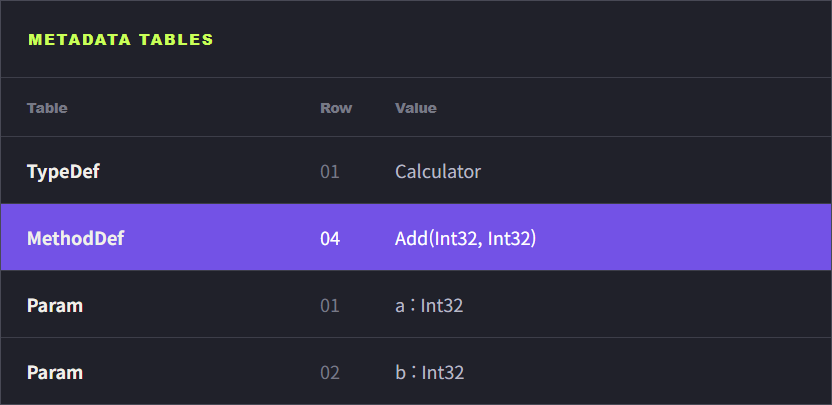This screenshot has height=405, width=832.
Task: Click row number 02 of Param
Action: pyautogui.click(x=330, y=373)
